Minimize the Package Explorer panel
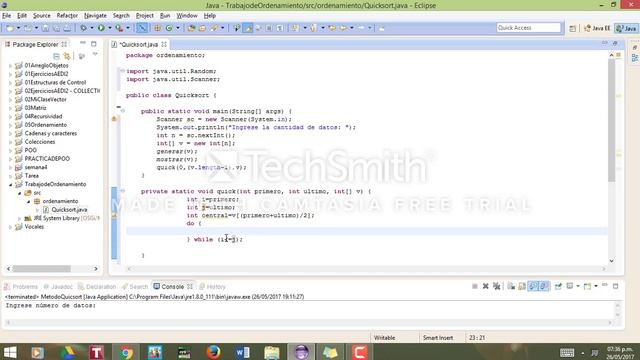The width and height of the screenshot is (640, 360). pos(83,43)
